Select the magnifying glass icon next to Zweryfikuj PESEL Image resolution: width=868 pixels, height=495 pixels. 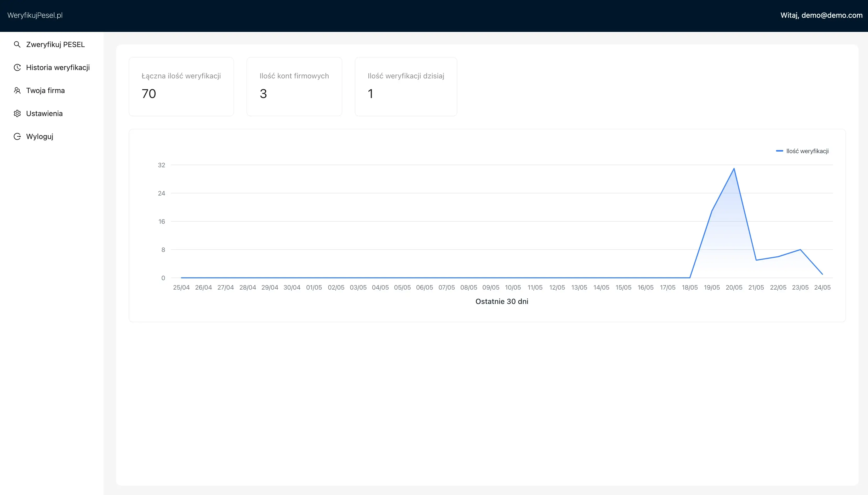pos(17,44)
